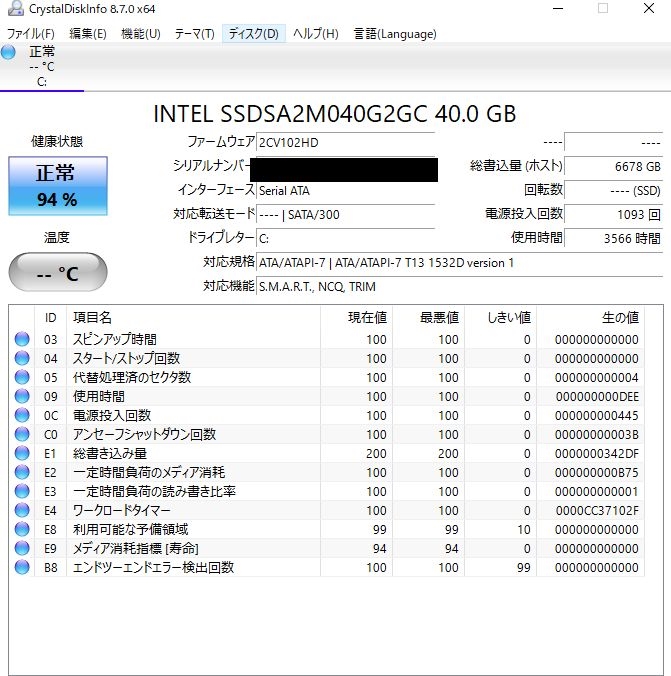The width and height of the screenshot is (671, 676).
Task: Open the ディスク(D) menu
Action: tap(254, 34)
